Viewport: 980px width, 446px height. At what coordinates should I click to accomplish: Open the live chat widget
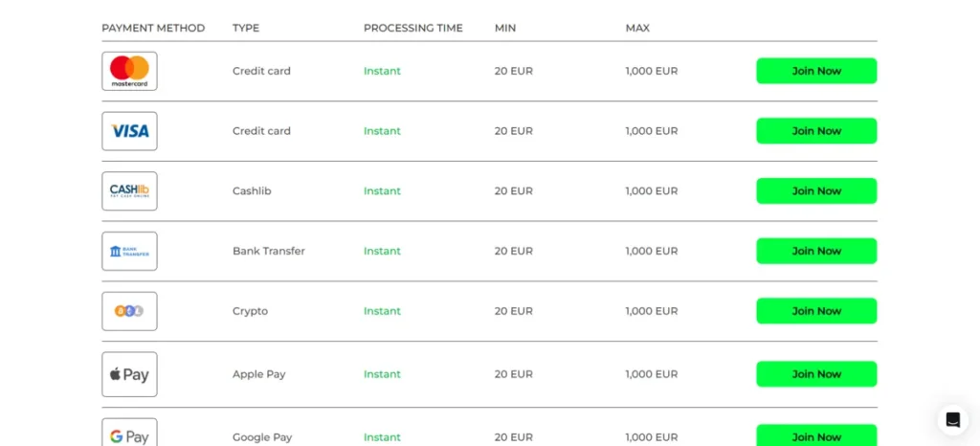(952, 419)
